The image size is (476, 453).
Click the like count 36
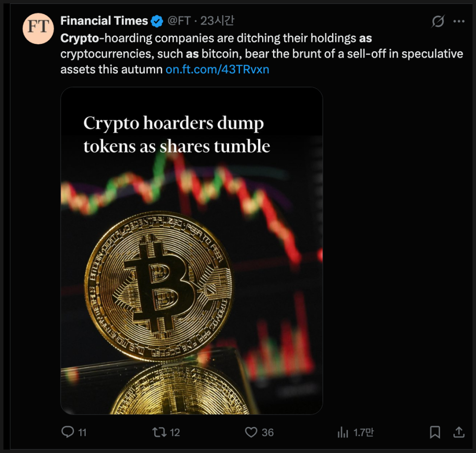pos(268,432)
